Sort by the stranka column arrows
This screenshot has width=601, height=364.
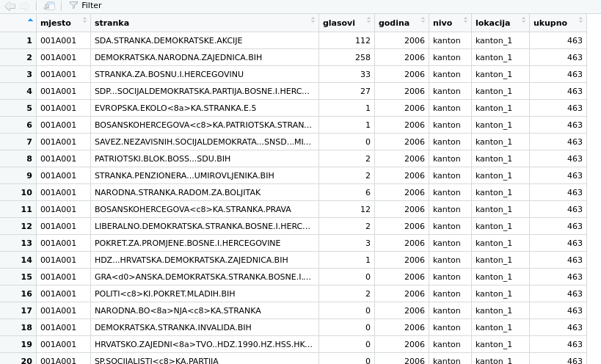point(313,21)
